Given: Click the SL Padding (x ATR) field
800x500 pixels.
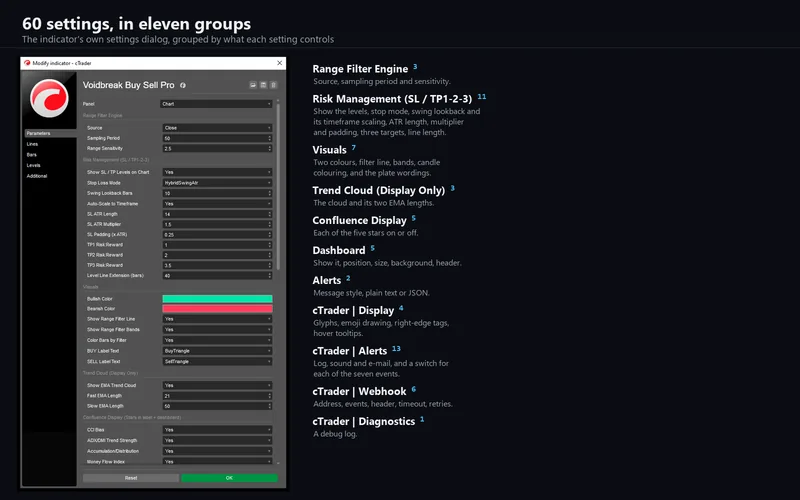Looking at the screenshot, I should [217, 235].
